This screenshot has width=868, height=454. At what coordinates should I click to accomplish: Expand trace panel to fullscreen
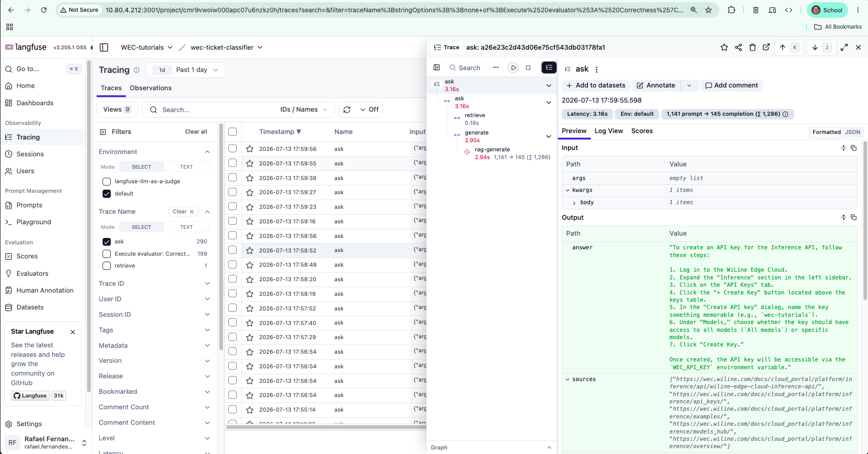[x=844, y=47]
